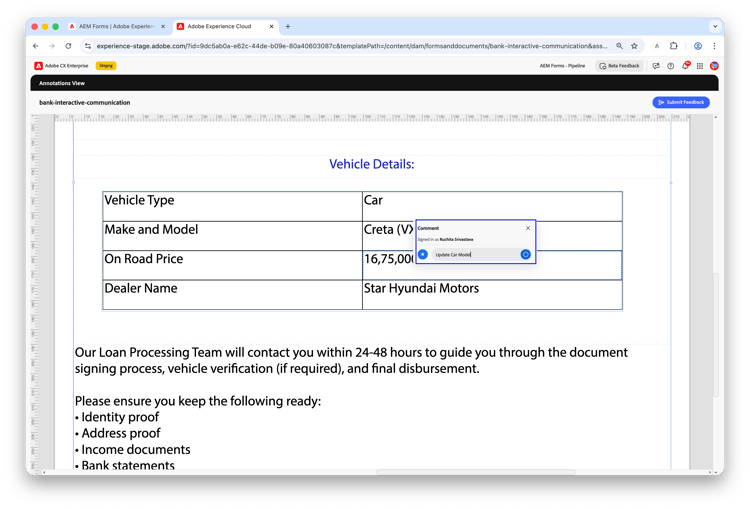Bookmark this page with the star icon
The image size is (750, 509).
(x=634, y=46)
